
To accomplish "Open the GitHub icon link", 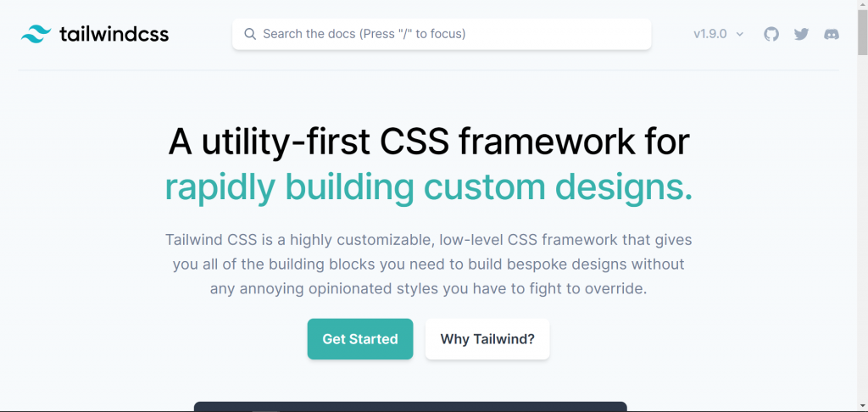I will (x=771, y=34).
